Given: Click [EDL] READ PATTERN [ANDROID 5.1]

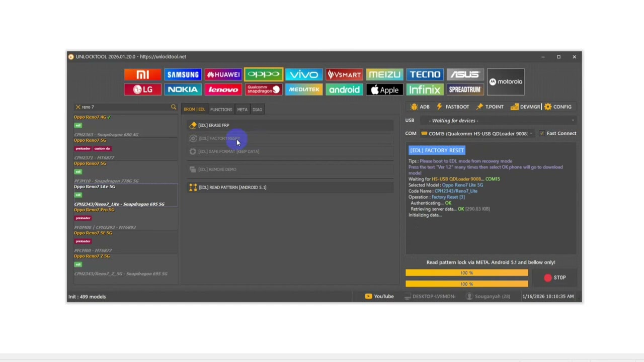Looking at the screenshot, I should (x=290, y=187).
